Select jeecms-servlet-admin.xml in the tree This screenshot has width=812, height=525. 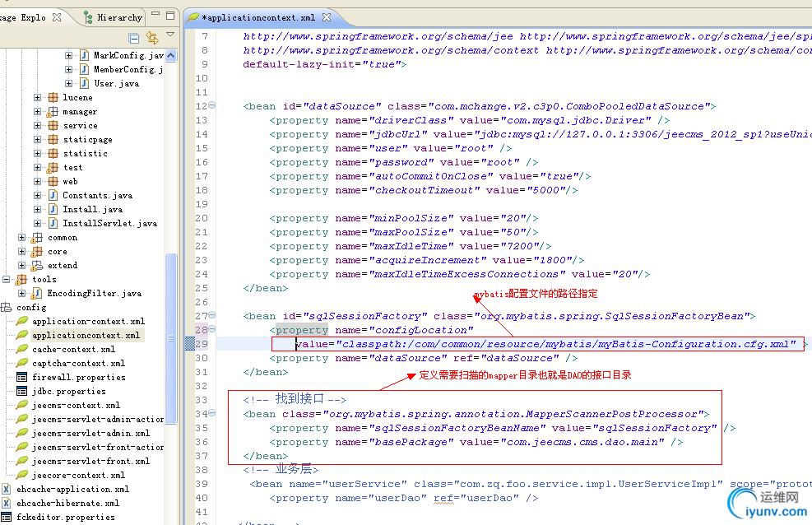90,433
